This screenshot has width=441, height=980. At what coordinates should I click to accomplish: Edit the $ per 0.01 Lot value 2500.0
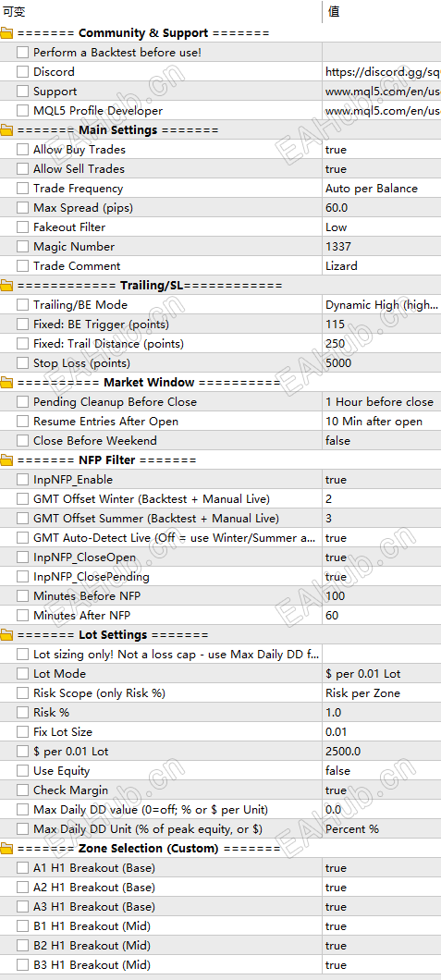coord(343,752)
